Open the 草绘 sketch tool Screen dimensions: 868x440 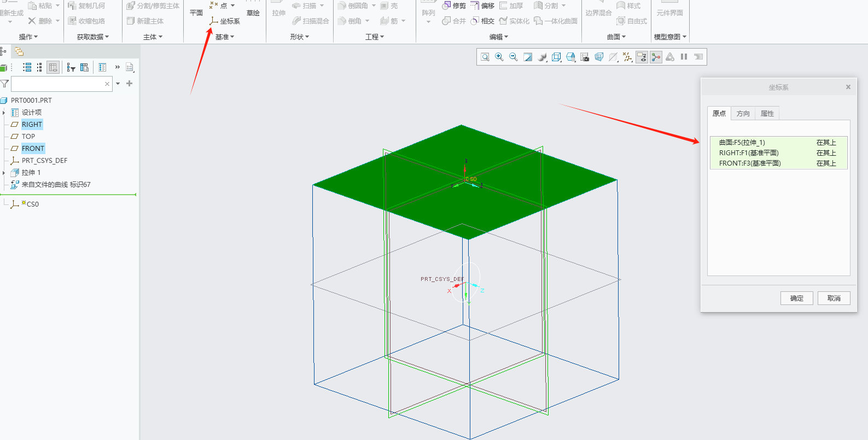coord(253,13)
